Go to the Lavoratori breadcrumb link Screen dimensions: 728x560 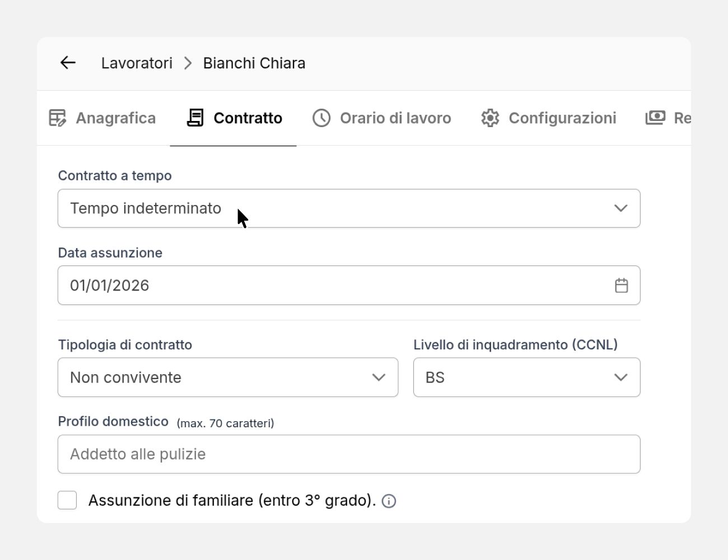coord(137,63)
